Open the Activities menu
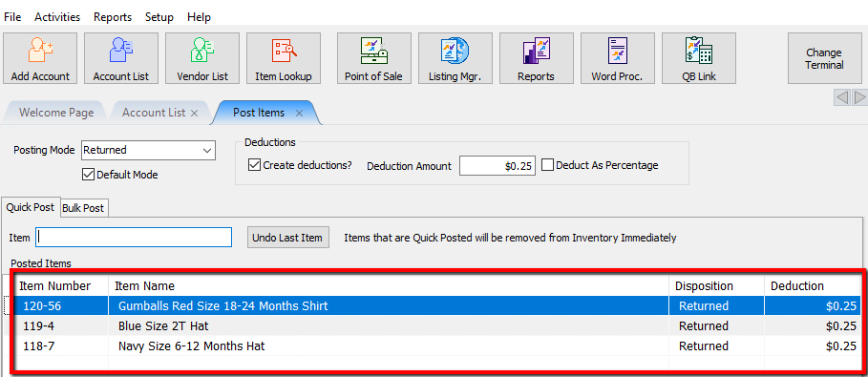 [x=57, y=17]
